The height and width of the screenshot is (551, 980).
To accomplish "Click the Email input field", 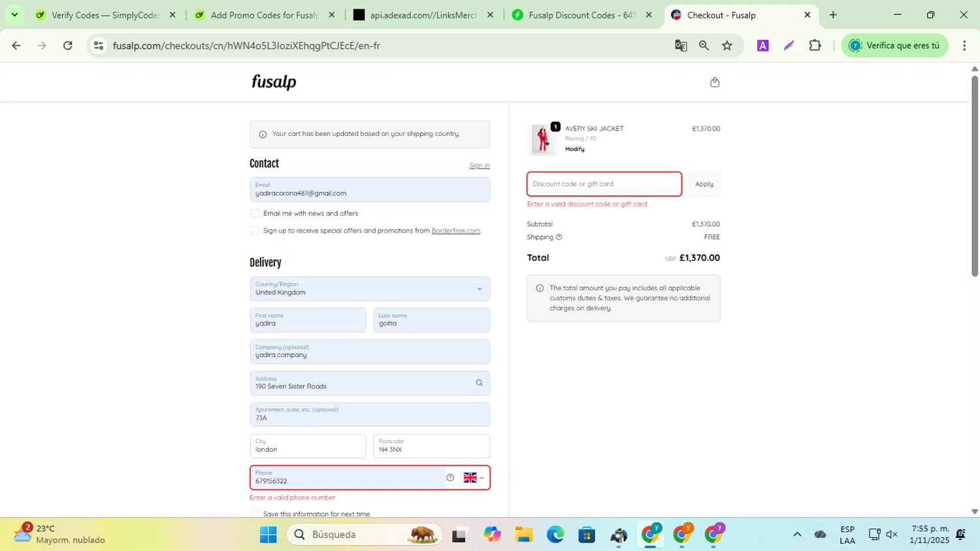I will (370, 190).
